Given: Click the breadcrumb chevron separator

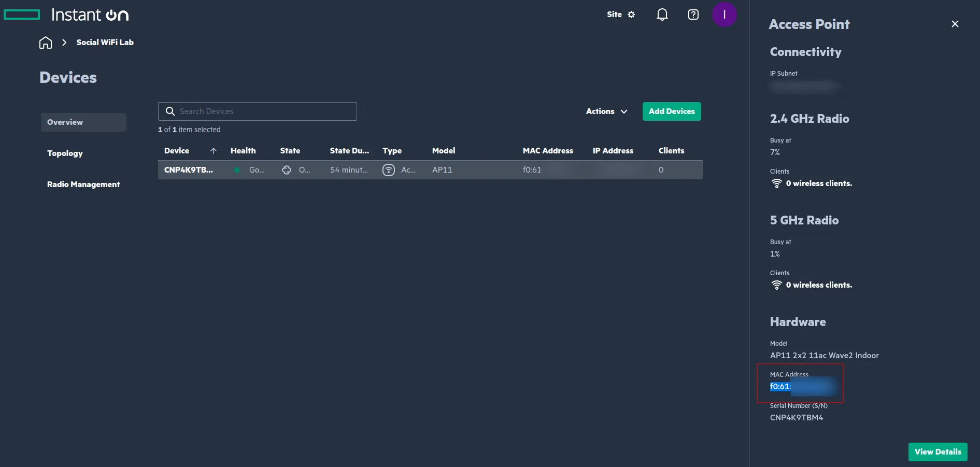Looking at the screenshot, I should coord(64,43).
